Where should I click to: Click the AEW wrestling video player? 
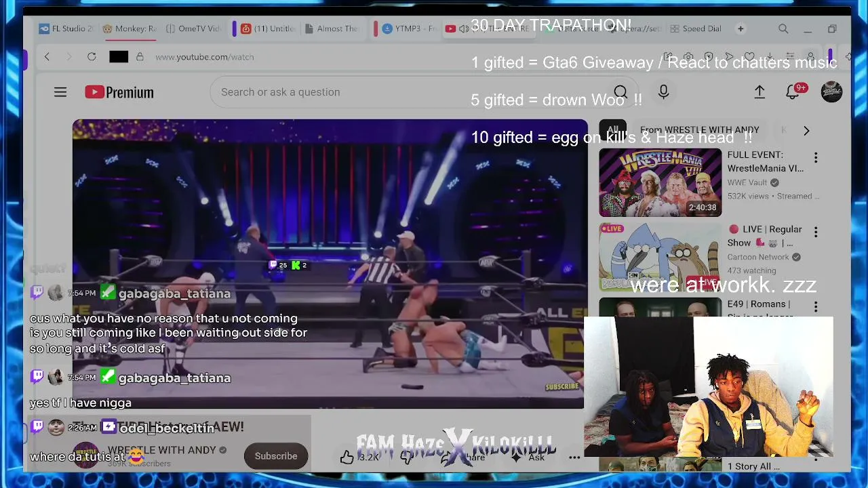[330, 264]
